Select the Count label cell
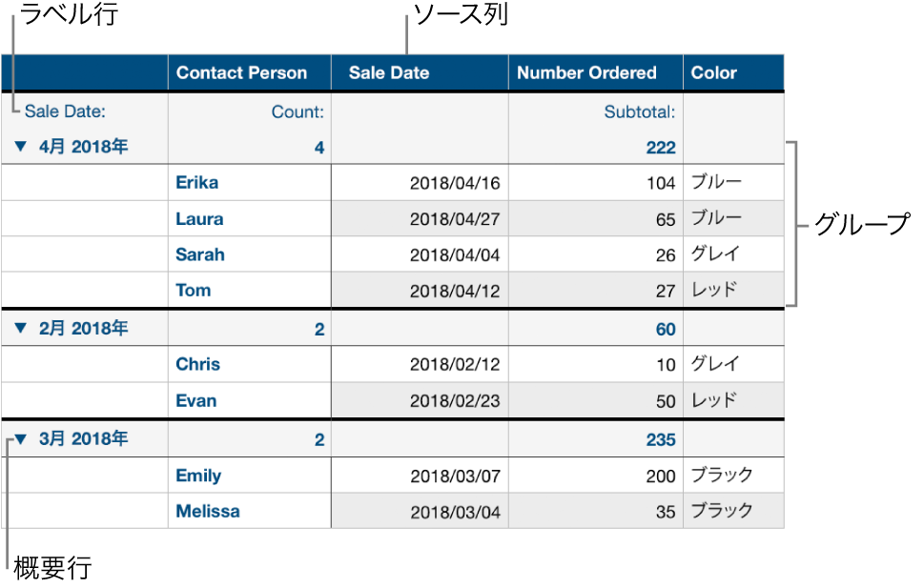 298,112
